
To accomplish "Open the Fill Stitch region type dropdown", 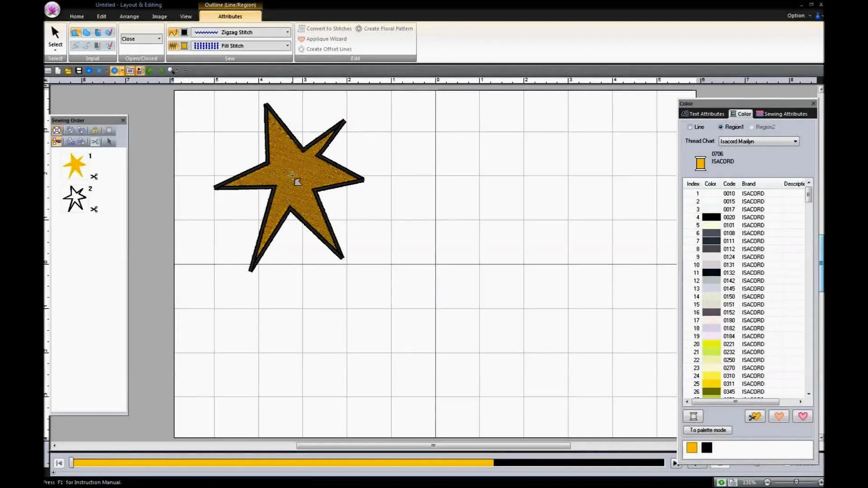I will point(241,46).
